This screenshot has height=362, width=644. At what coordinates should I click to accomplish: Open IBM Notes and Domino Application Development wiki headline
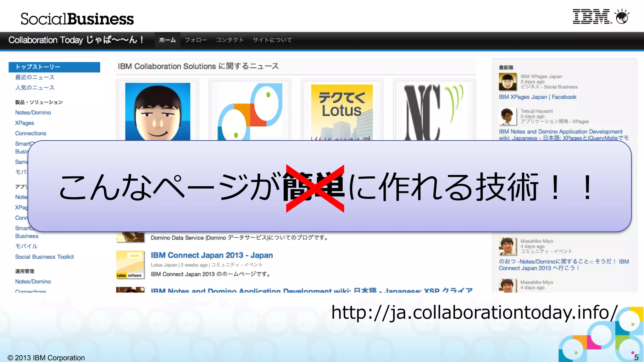[x=312, y=290]
